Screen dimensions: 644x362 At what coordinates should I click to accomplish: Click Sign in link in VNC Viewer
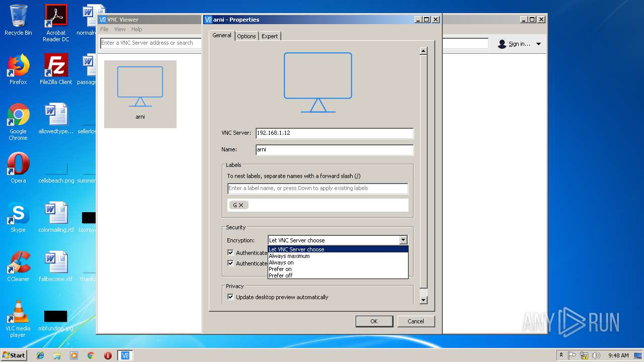(x=519, y=44)
